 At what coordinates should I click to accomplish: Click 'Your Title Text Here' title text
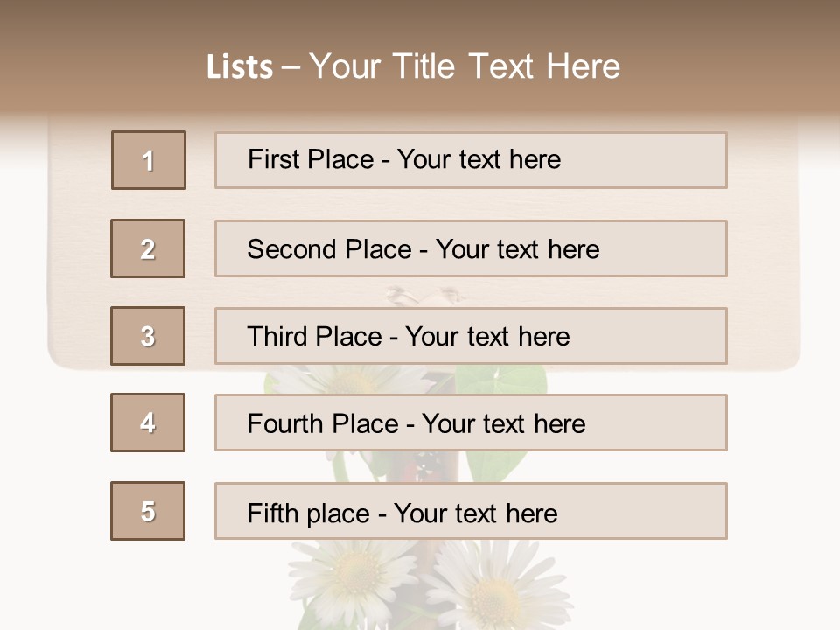tap(465, 66)
